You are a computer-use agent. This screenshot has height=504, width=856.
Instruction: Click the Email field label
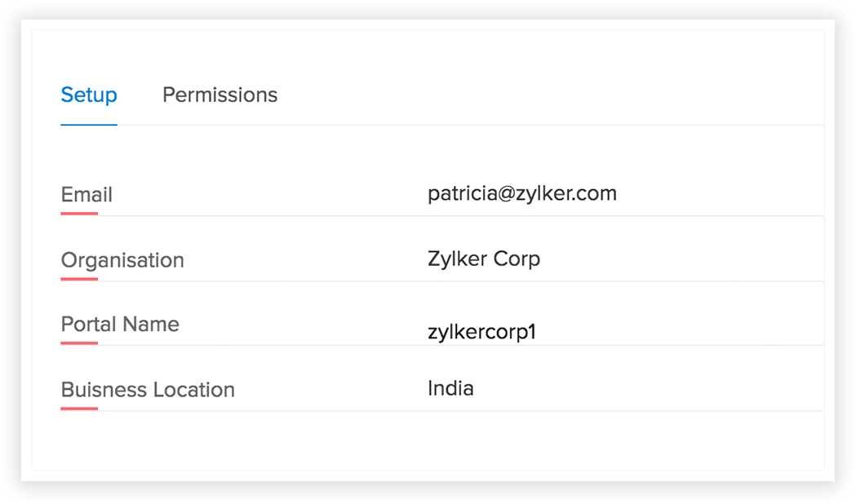pyautogui.click(x=86, y=195)
